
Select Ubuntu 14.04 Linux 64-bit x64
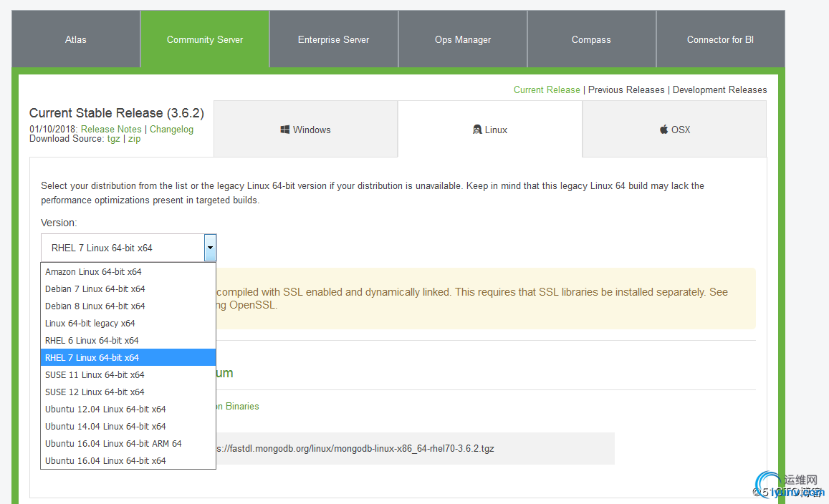pos(128,427)
